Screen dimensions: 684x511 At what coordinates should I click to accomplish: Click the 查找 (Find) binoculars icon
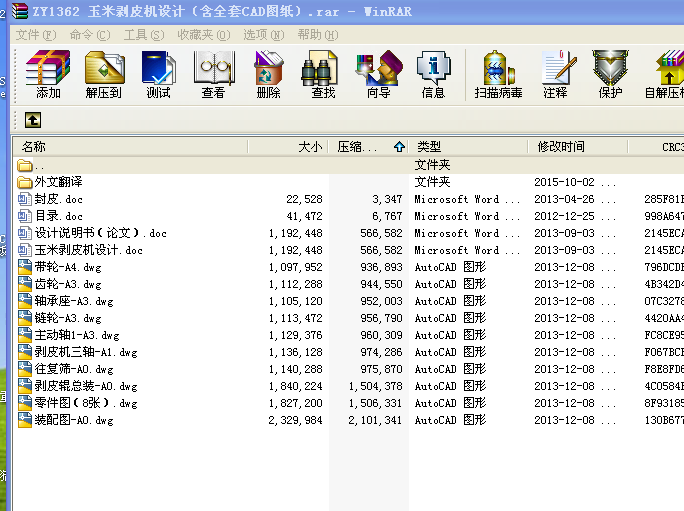tap(323, 74)
